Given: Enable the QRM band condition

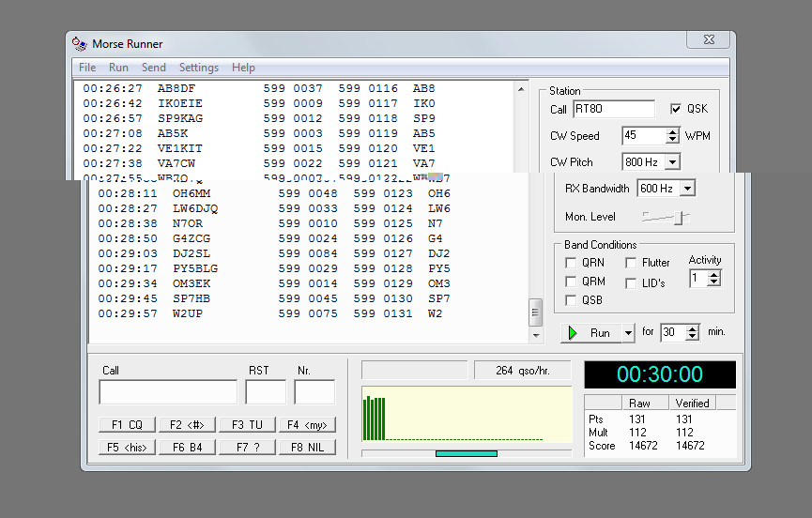Looking at the screenshot, I should (x=571, y=282).
